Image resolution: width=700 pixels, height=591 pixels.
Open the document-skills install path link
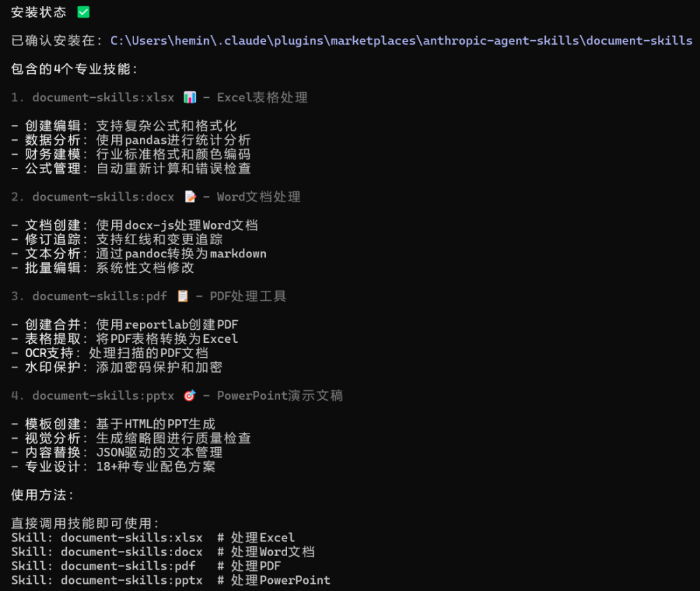click(401, 41)
